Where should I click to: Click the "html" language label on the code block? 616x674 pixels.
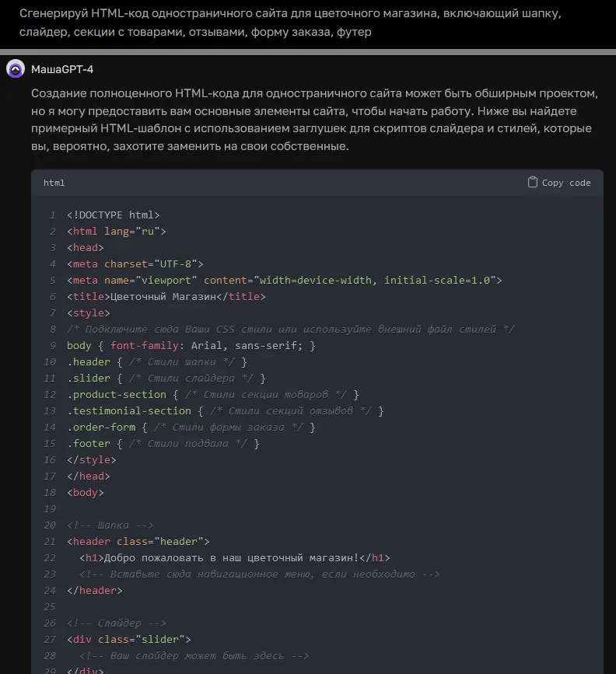(54, 183)
